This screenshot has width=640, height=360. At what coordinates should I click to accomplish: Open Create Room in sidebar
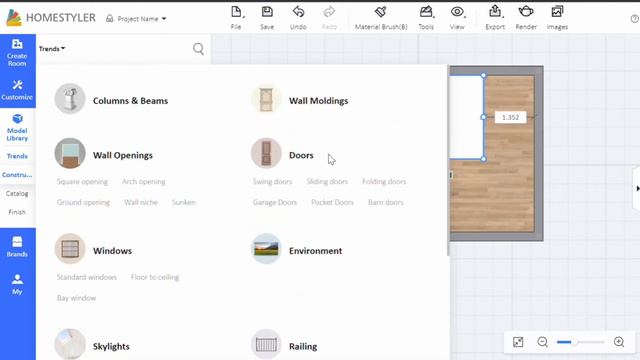tap(17, 53)
